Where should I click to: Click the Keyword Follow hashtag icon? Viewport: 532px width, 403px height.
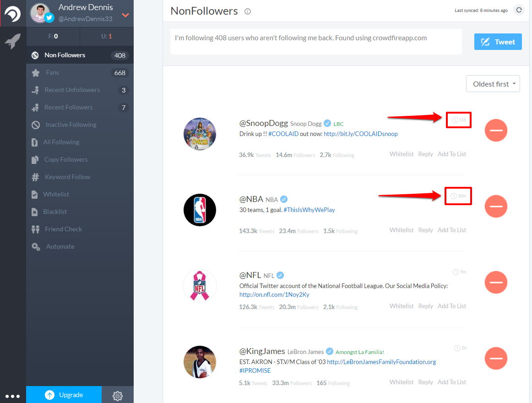click(x=35, y=177)
